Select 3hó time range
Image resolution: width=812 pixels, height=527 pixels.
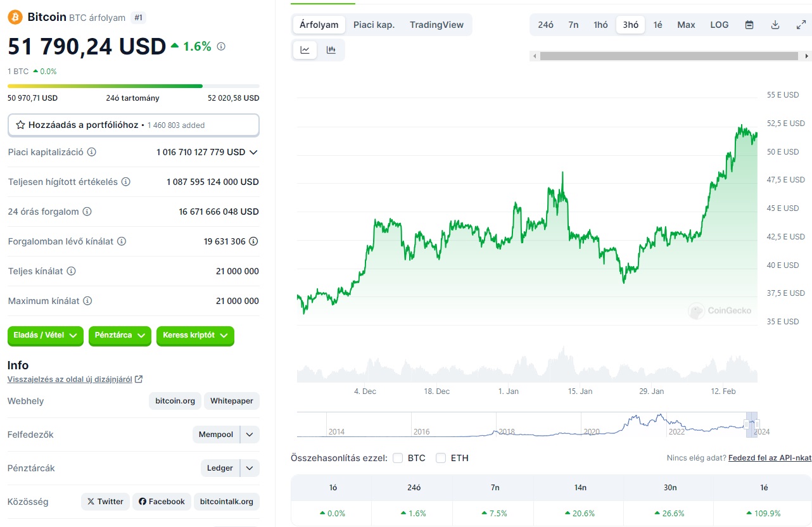point(631,25)
